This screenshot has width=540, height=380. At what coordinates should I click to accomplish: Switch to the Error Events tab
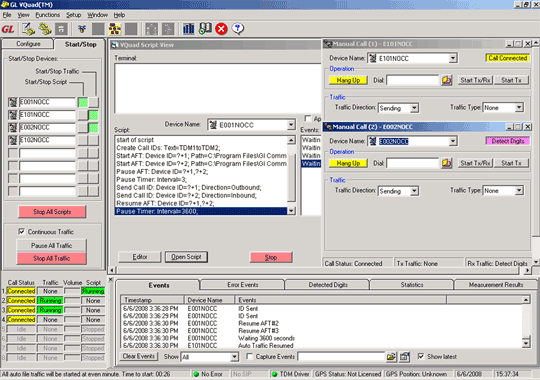[242, 285]
